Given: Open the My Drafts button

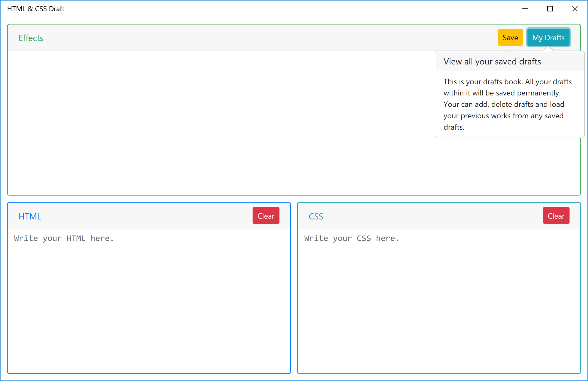Looking at the screenshot, I should point(548,38).
